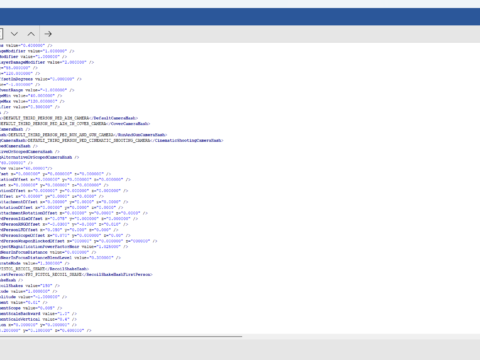Click the right arrow toolbar icon
The image size is (480, 360).
click(x=48, y=34)
